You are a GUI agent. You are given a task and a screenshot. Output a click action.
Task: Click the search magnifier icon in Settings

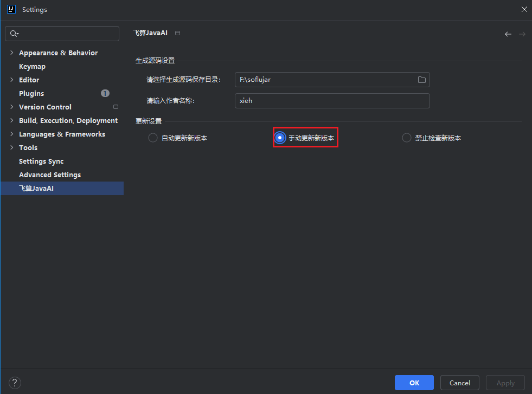coord(14,34)
